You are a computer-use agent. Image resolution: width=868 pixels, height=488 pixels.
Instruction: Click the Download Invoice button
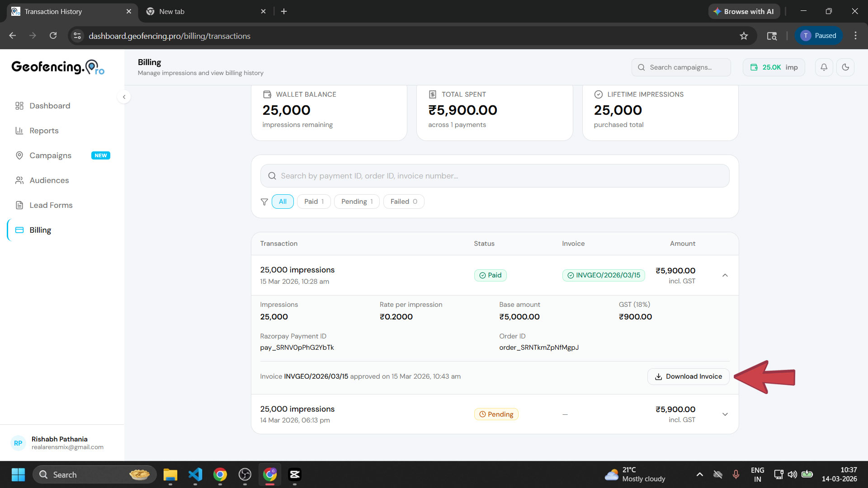pos(688,376)
